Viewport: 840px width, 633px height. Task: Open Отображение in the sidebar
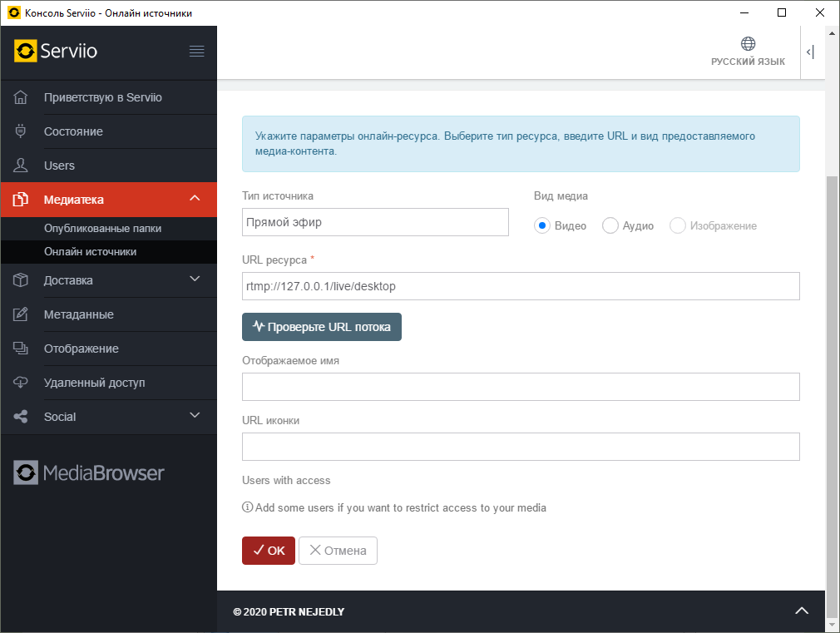point(81,349)
